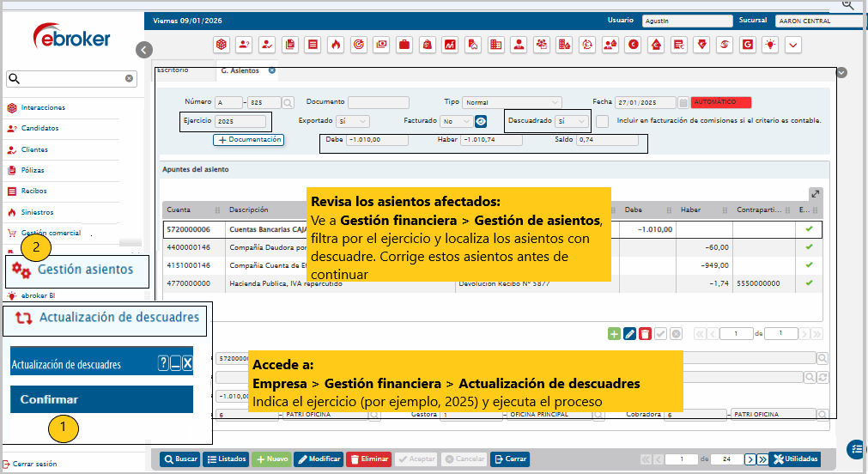Click the eye icon beside Facturado

click(481, 122)
